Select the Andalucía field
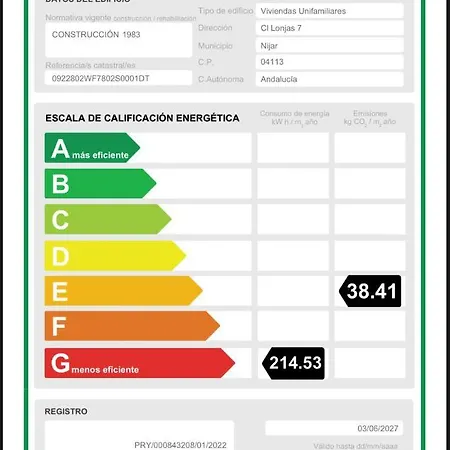This screenshot has width=450, height=450. pos(330,79)
